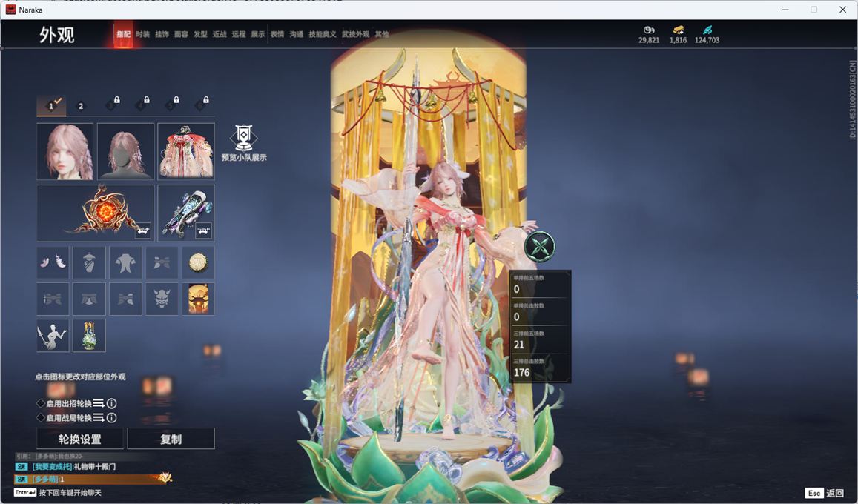858x504 pixels.
Task: Open the demon mask accessory slot
Action: pos(162,299)
